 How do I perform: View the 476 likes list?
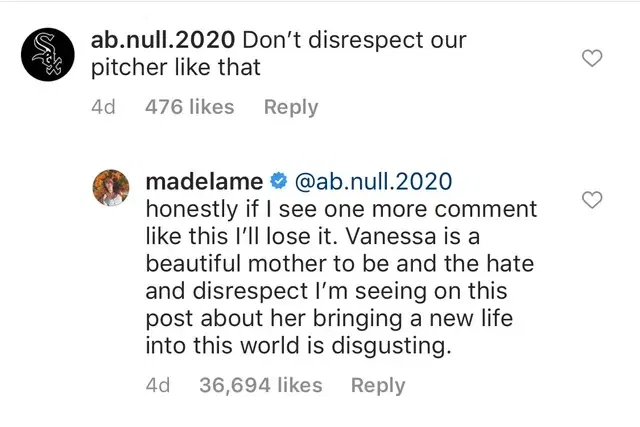191,107
